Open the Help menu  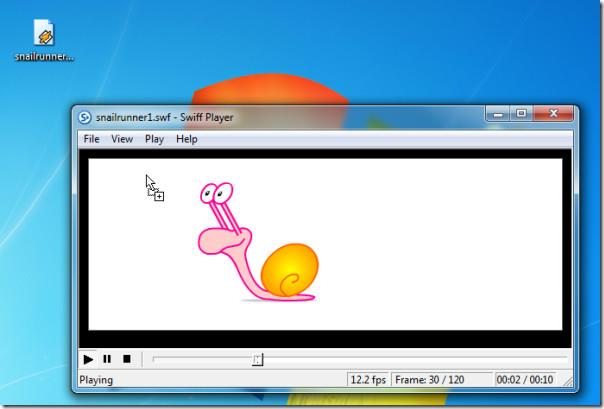187,139
